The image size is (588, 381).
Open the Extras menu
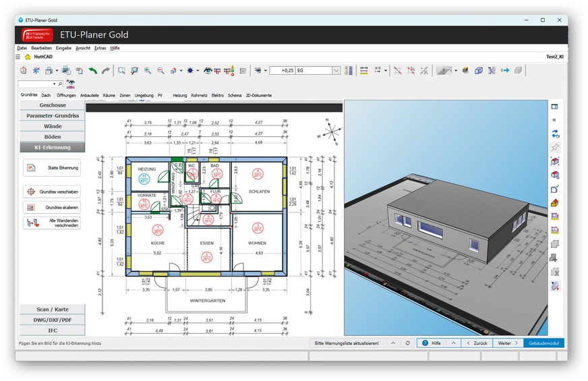click(100, 48)
